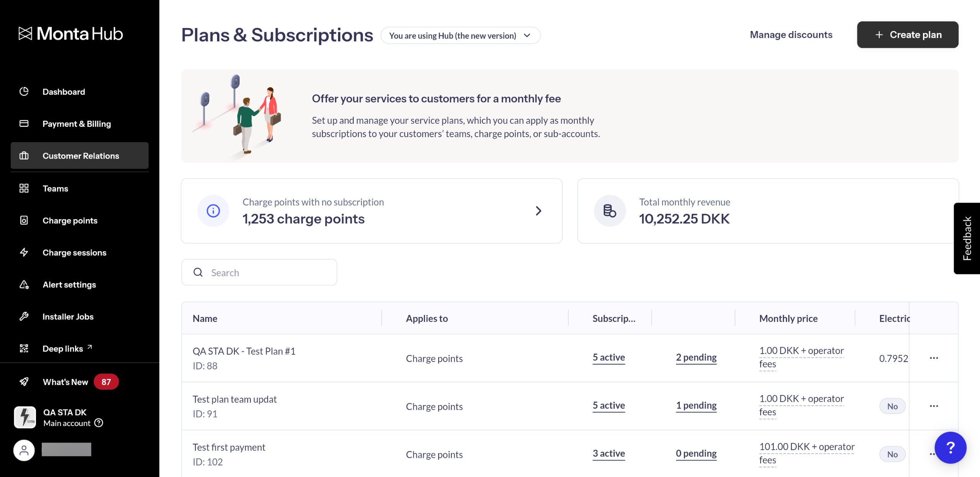Image resolution: width=980 pixels, height=477 pixels.
Task: Click the Main account help question icon
Action: coord(99,423)
